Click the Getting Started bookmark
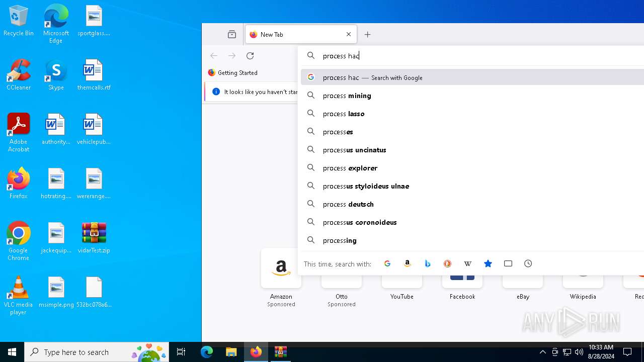 pos(233,72)
